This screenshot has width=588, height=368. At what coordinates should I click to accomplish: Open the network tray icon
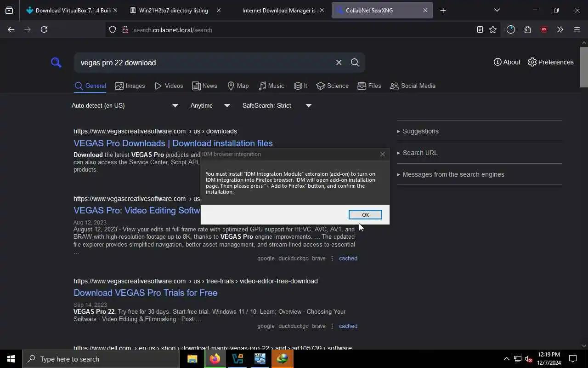click(518, 359)
